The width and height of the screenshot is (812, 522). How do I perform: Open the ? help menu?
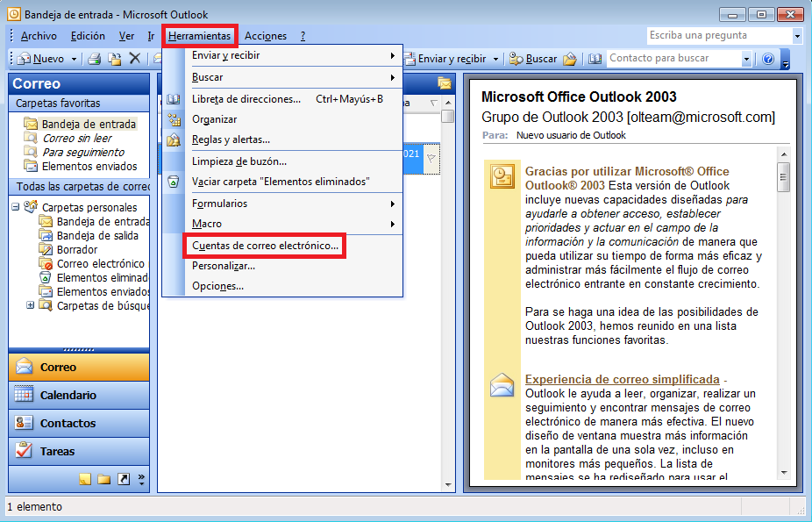(x=303, y=36)
